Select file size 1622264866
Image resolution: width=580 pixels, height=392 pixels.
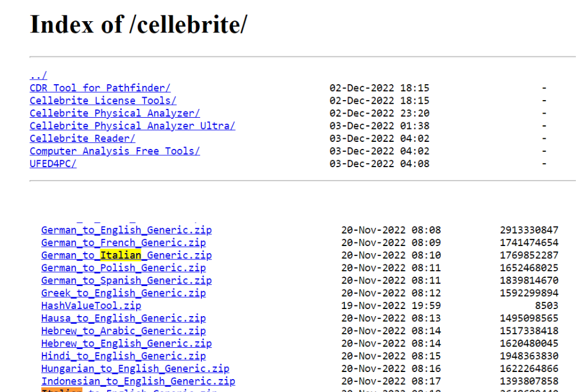pos(529,368)
